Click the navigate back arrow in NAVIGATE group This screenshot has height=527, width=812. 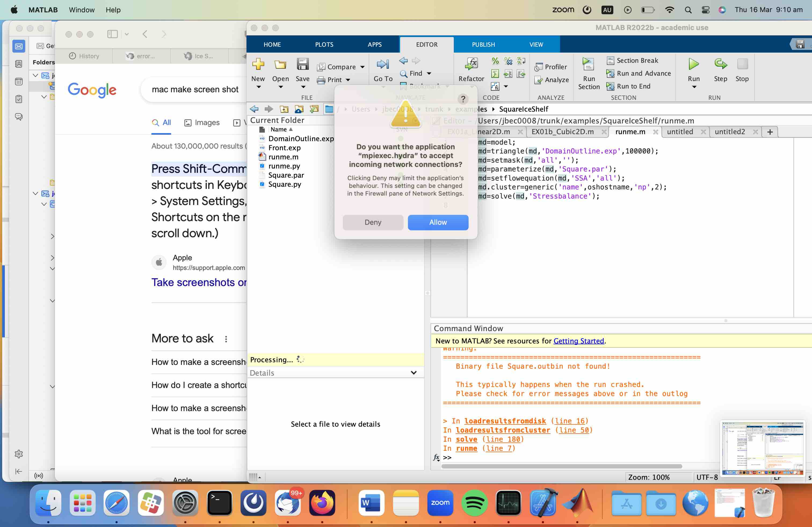(x=403, y=61)
